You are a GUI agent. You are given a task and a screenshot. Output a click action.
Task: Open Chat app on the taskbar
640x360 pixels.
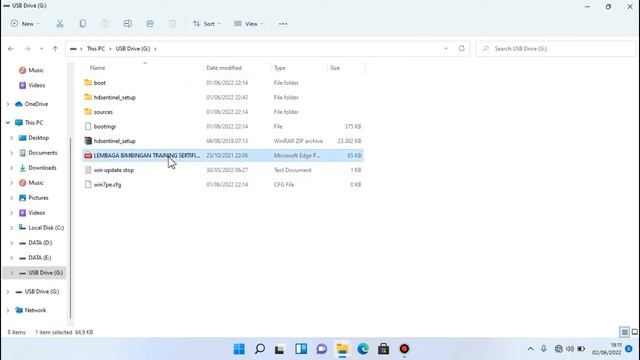click(322, 349)
